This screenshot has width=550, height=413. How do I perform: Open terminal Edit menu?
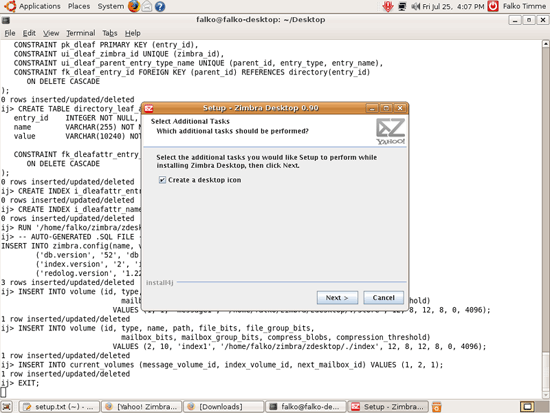[29, 33]
